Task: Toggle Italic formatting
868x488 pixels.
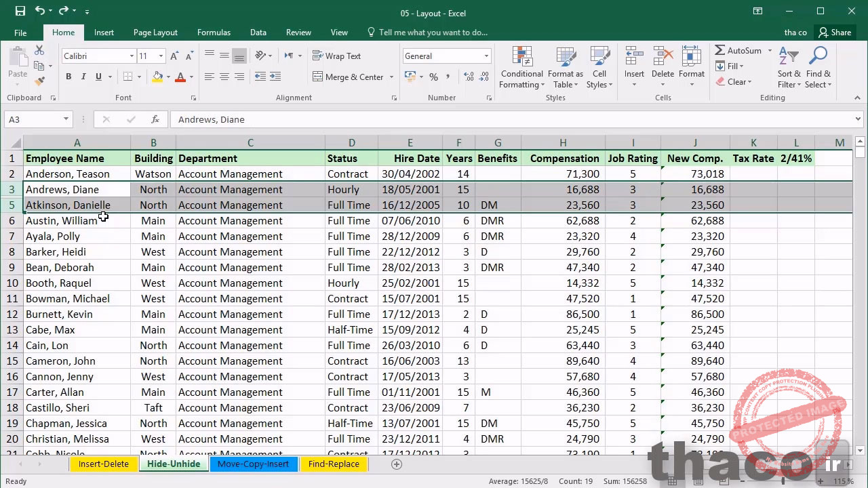Action: click(83, 77)
